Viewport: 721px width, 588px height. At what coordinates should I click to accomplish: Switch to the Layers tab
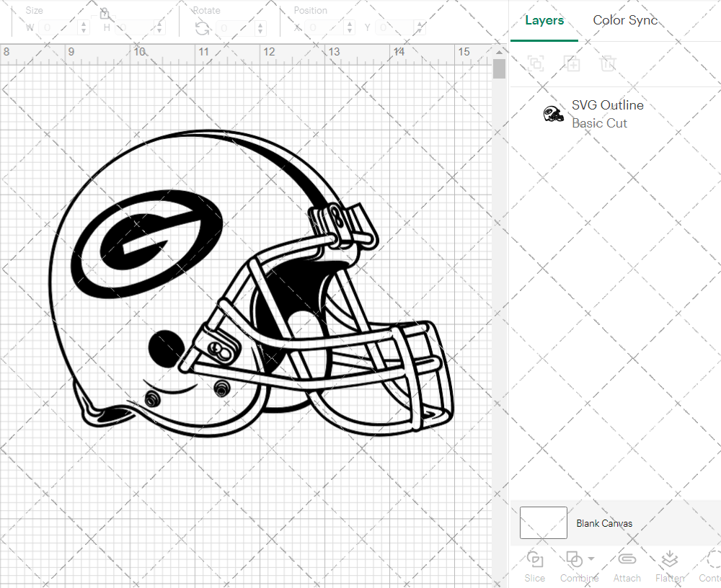coord(544,20)
